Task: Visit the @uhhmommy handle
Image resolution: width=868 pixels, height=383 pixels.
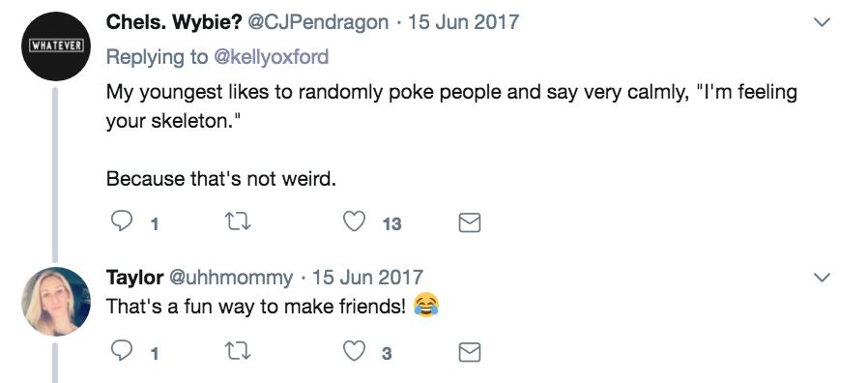Action: coord(231,278)
